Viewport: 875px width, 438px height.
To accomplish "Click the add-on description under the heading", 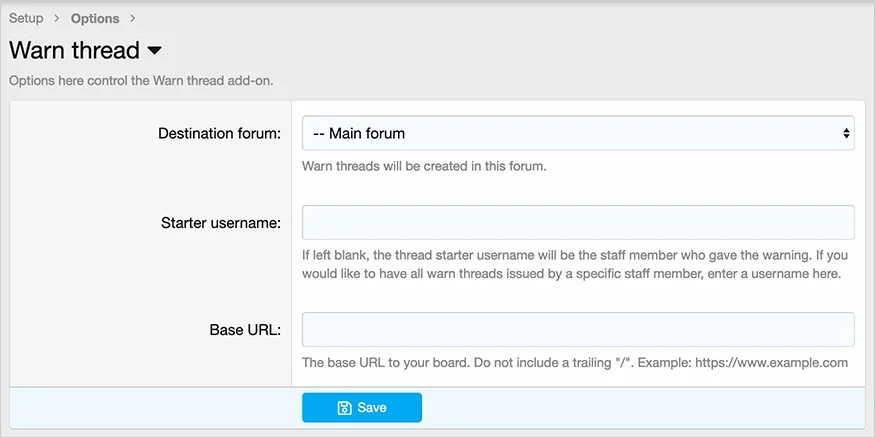I will (x=140, y=81).
